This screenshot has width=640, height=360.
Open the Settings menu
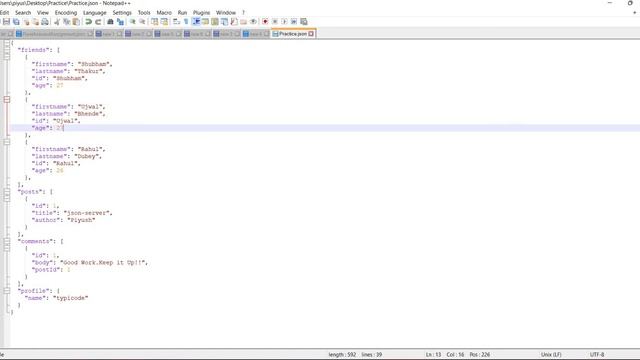pyautogui.click(x=122, y=13)
